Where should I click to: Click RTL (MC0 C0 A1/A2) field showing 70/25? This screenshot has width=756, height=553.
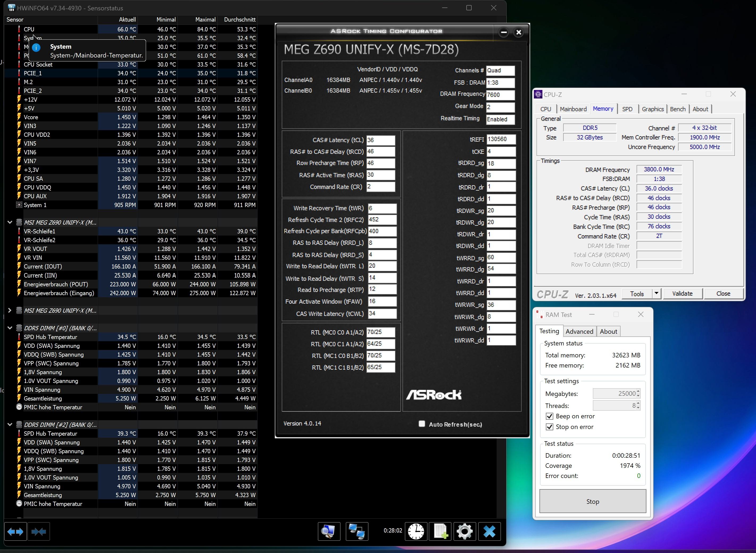381,332
